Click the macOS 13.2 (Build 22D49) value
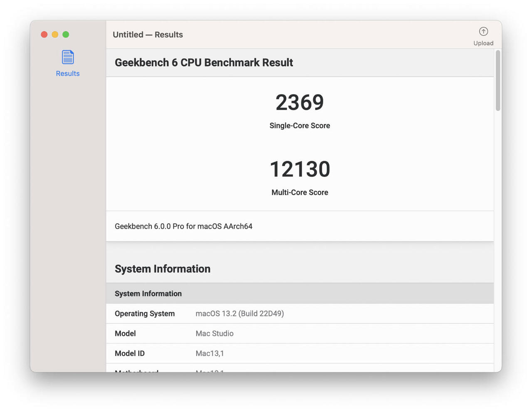 point(240,314)
